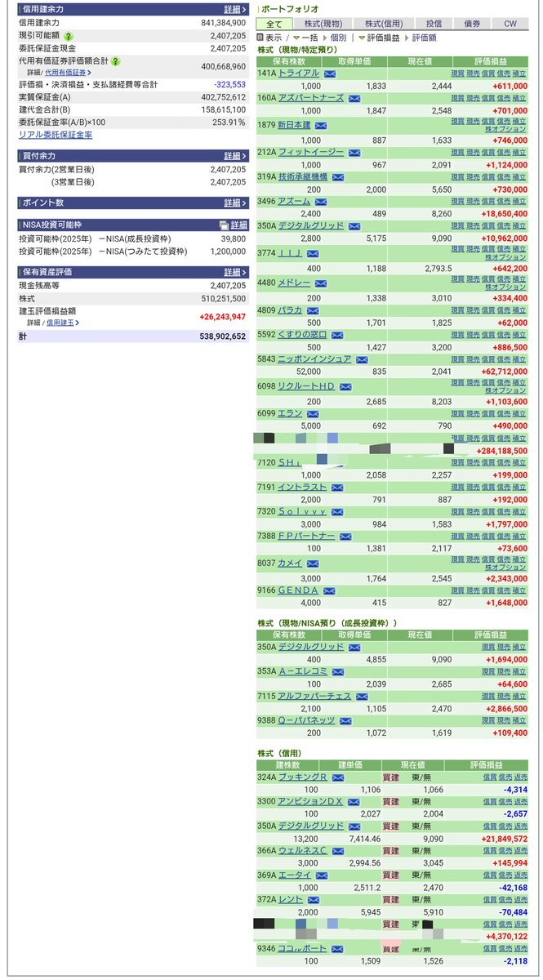Screen dimensions: 543x980
Task: Select the 全て portfolio tab
Action: 274,24
